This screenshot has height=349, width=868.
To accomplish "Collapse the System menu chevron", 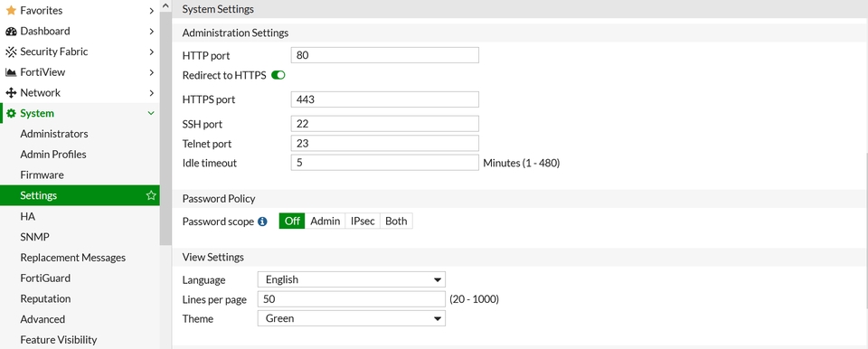I will tap(151, 113).
